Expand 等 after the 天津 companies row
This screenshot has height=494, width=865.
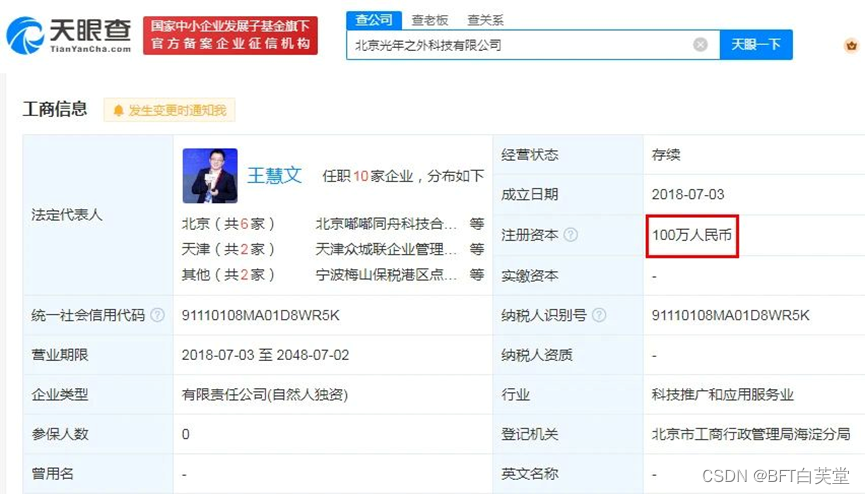coord(477,249)
